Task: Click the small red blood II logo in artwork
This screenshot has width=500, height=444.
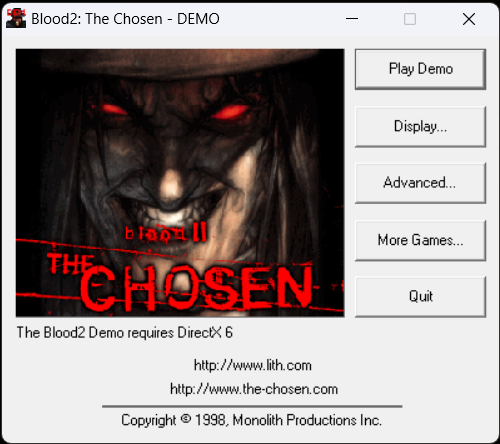Action: coord(166,233)
